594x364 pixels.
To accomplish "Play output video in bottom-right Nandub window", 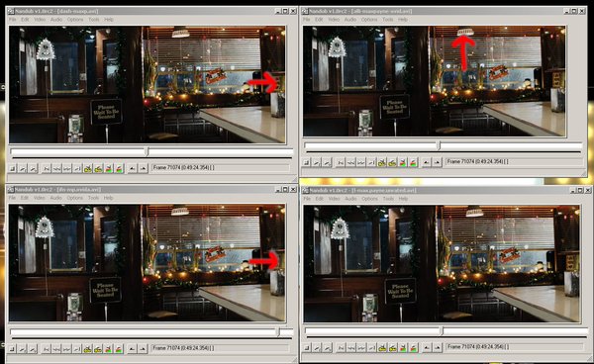I will pyautogui.click(x=328, y=347).
